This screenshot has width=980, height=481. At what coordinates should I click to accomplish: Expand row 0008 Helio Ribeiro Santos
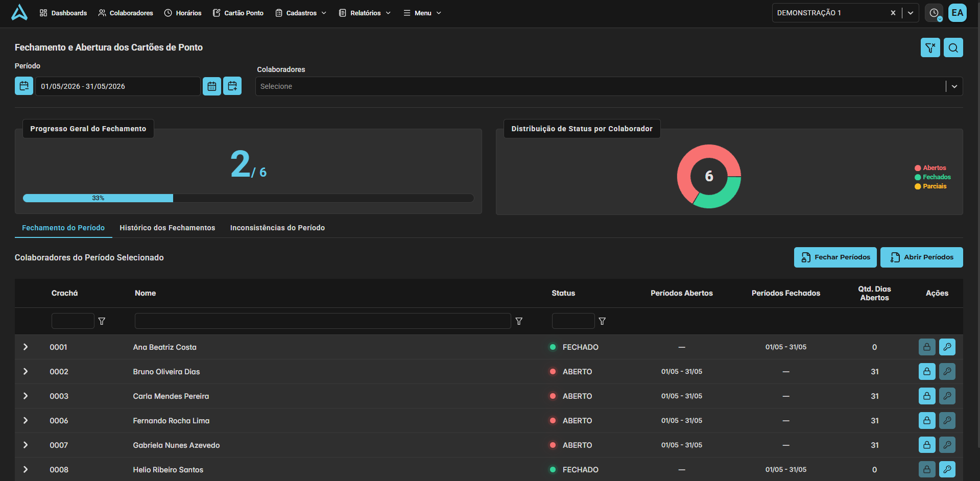pos(26,469)
